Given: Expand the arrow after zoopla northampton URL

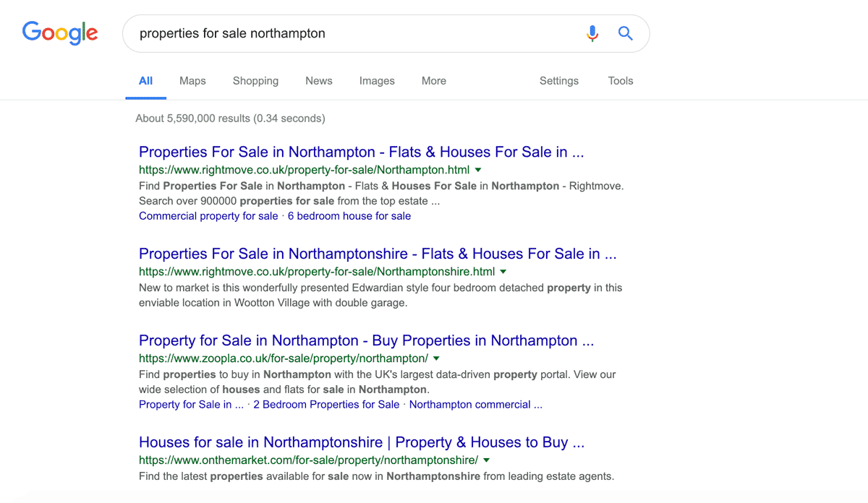Looking at the screenshot, I should [x=436, y=358].
